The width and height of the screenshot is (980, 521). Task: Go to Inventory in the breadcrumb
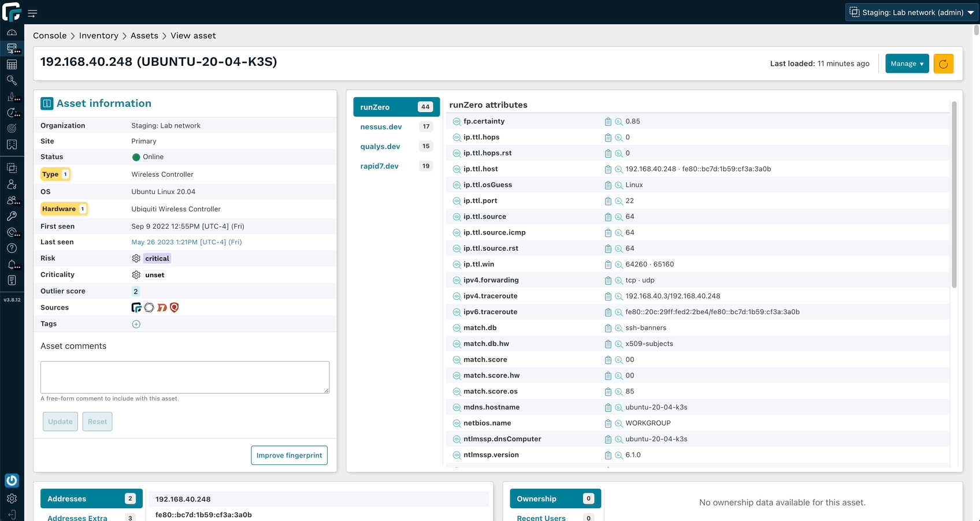click(98, 36)
